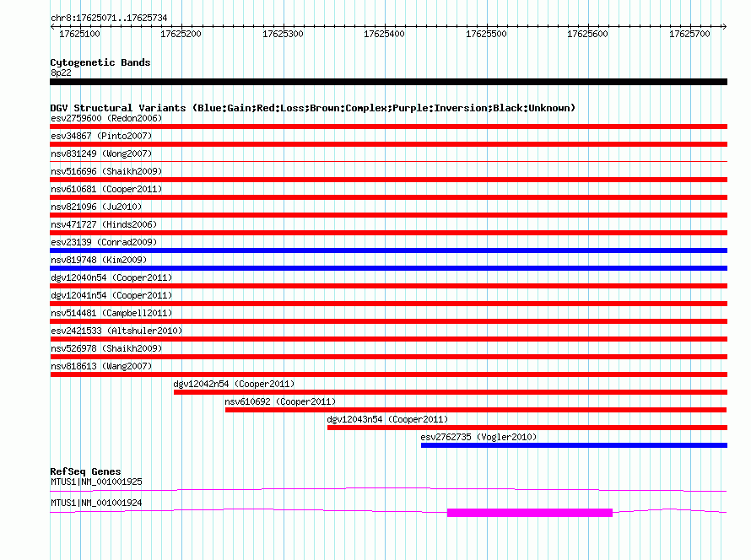The image size is (751, 560).
Task: Click the dgv12041n54 (Cooper2011) label
Action: [111, 295]
